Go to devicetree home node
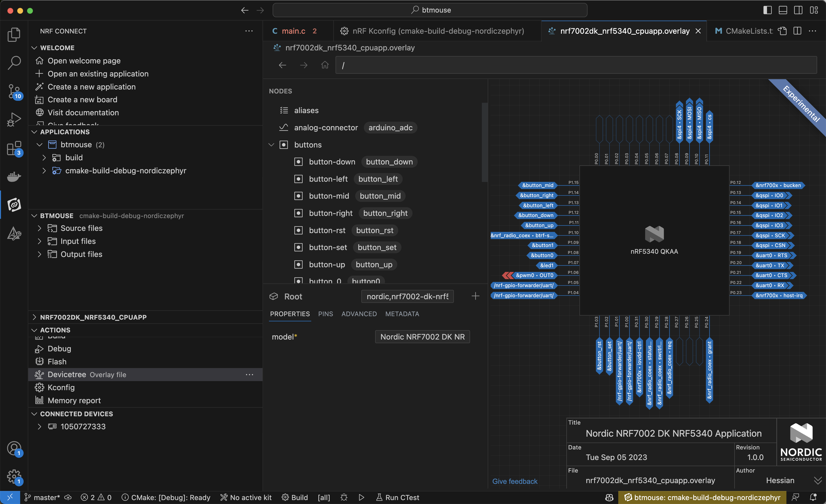Screen dimensions: 826x504 click(x=325, y=65)
